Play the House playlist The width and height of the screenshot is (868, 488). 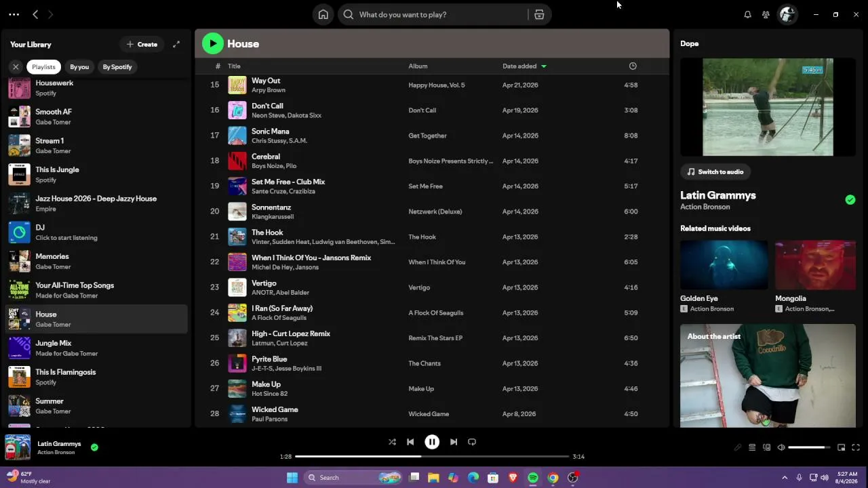[213, 43]
